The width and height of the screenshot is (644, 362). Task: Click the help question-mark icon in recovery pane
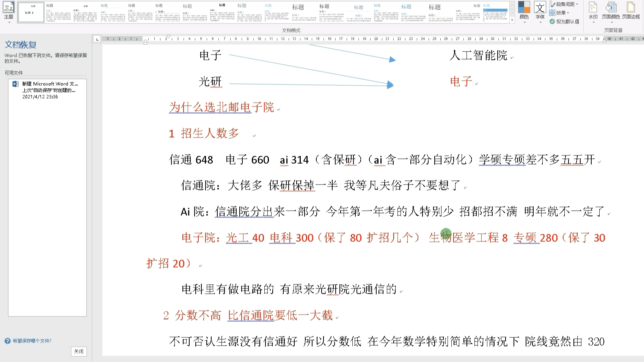click(8, 341)
